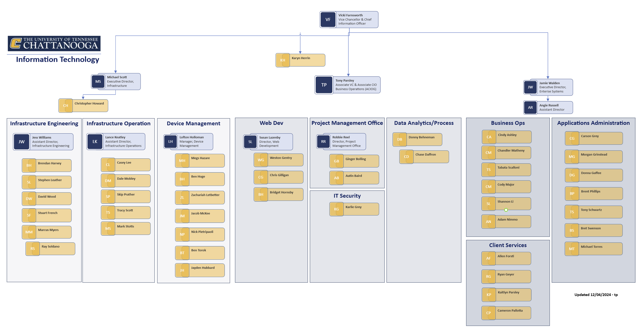This screenshot has width=644, height=335.
Task: Click the KH badge next to Karyn Herrin
Action: [x=283, y=60]
